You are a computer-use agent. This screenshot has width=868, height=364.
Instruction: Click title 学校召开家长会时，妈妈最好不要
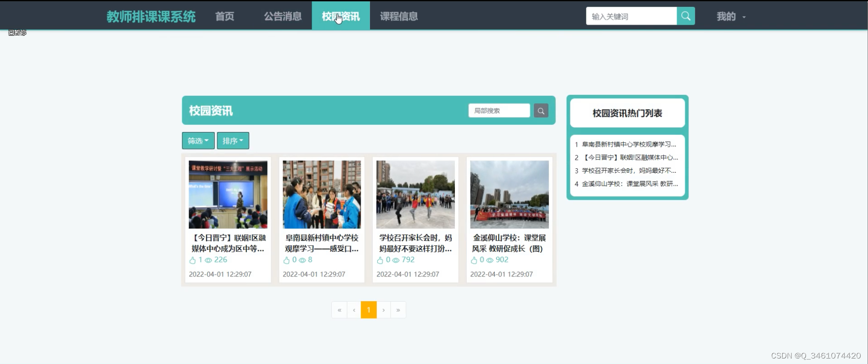415,243
